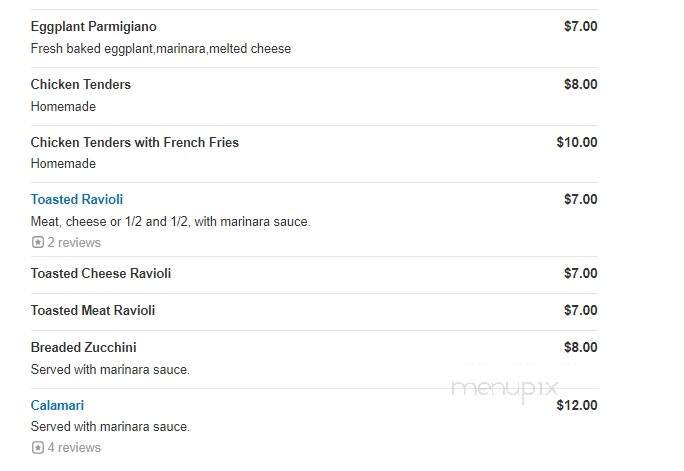Click the Breaded Zucchini $8.00 price
Image resolution: width=684 pixels, height=471 pixels.
tap(580, 348)
